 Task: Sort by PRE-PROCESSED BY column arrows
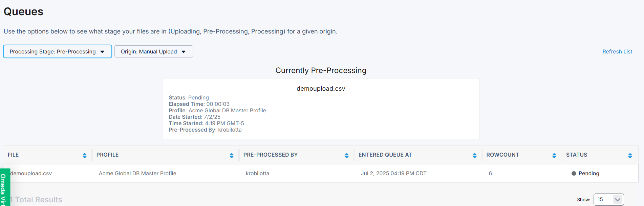pyautogui.click(x=347, y=156)
